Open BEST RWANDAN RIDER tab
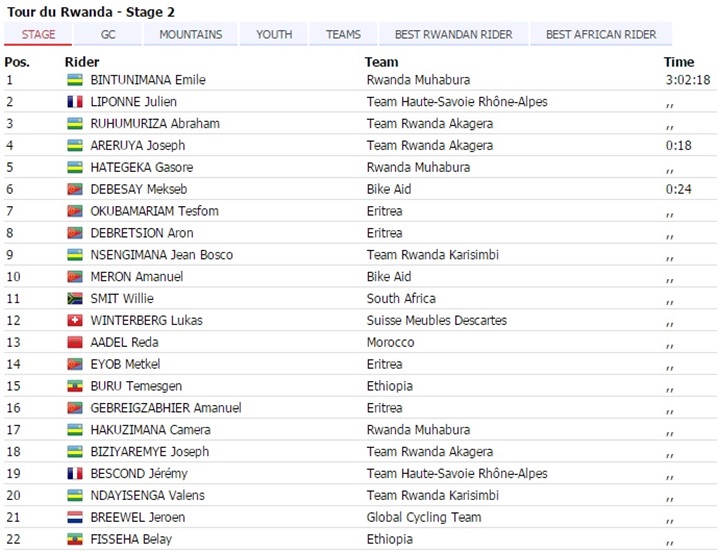The height and width of the screenshot is (552, 717). 453,34
